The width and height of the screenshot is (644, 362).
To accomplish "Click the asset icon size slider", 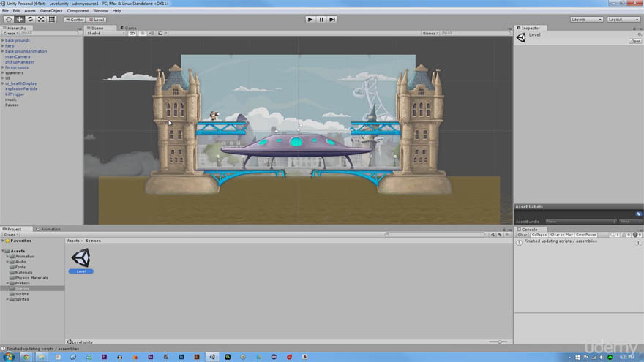I will point(498,342).
